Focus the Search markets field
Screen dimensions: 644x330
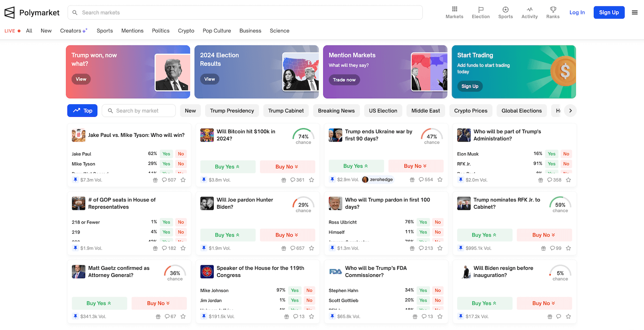point(245,12)
